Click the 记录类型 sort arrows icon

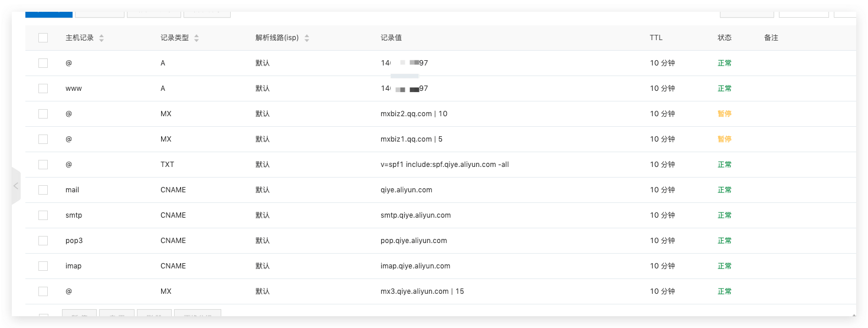[196, 38]
